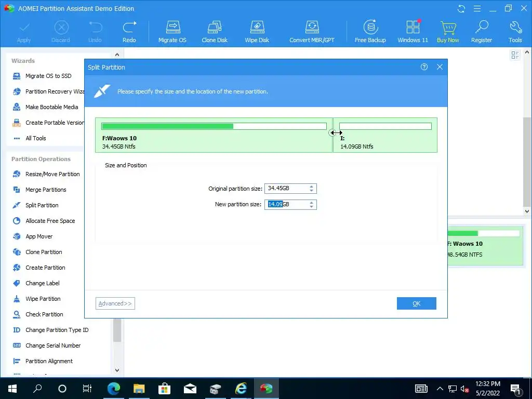
Task: Select Partition Alignment in sidebar
Action: (43, 362)
